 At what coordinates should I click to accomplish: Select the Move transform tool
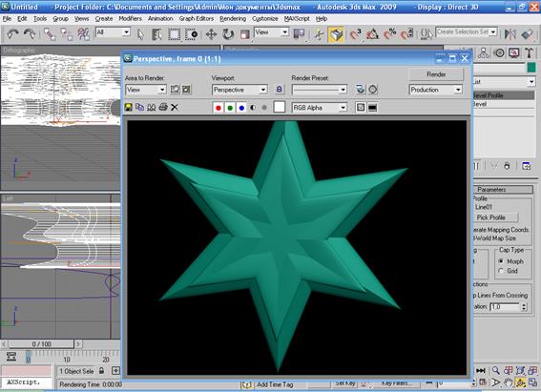point(211,34)
